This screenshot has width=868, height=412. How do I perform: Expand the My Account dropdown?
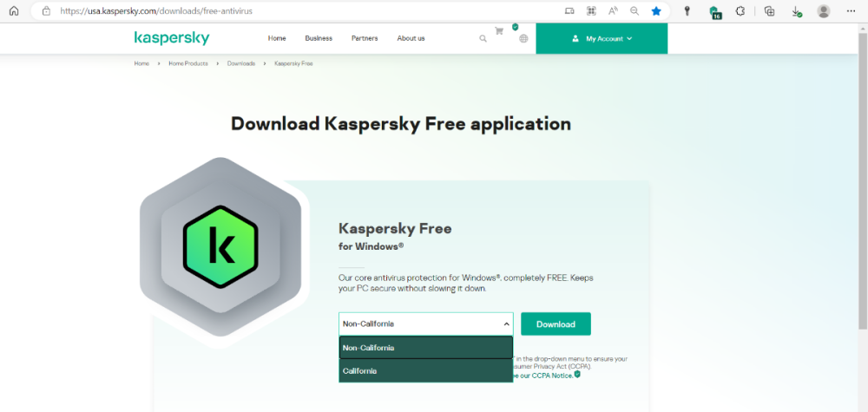click(x=602, y=39)
